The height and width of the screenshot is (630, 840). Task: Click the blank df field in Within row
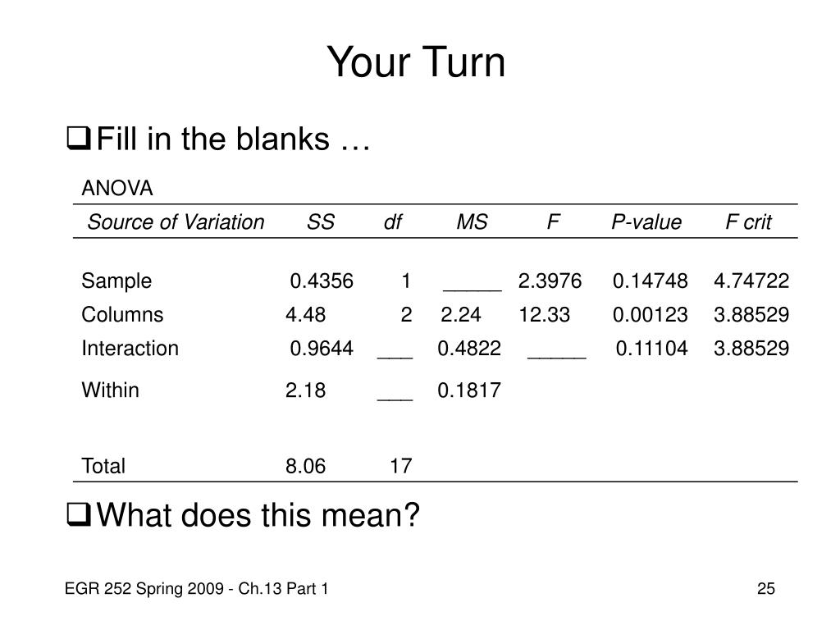coord(395,399)
